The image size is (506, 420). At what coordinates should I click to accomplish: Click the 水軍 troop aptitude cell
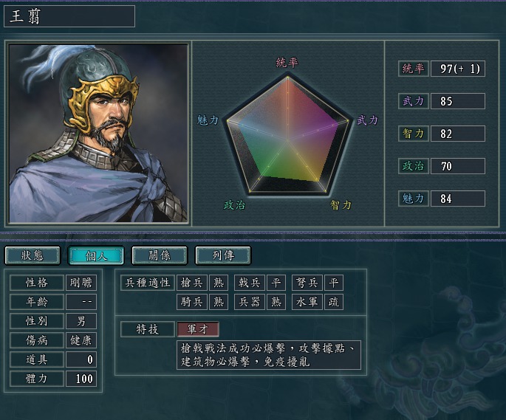pos(307,302)
